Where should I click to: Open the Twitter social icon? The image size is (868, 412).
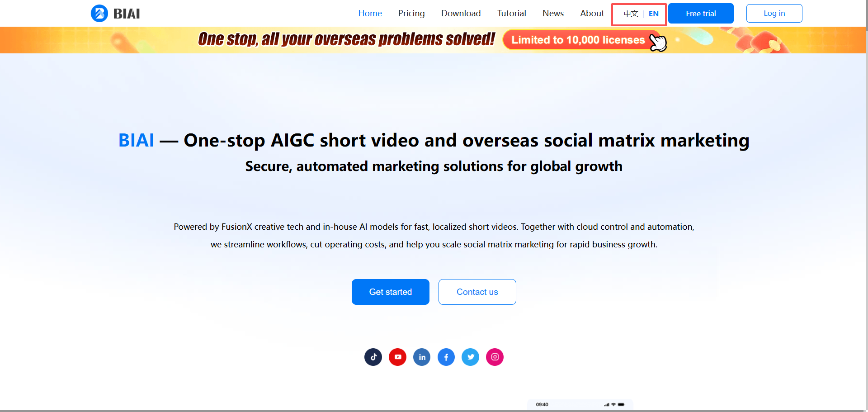point(471,357)
